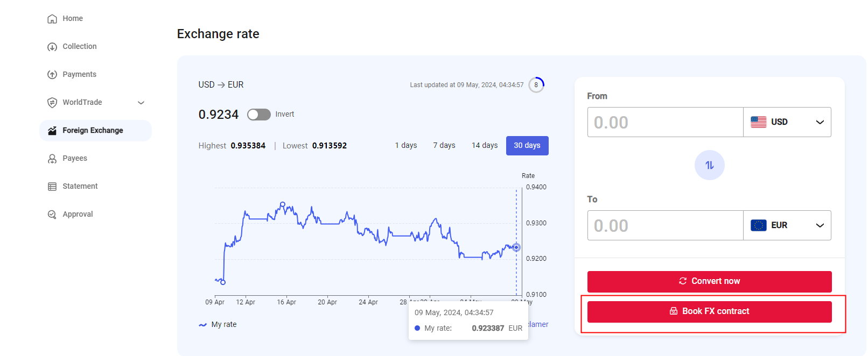Image resolution: width=868 pixels, height=356 pixels.
Task: Click the From amount input field
Action: pos(665,122)
